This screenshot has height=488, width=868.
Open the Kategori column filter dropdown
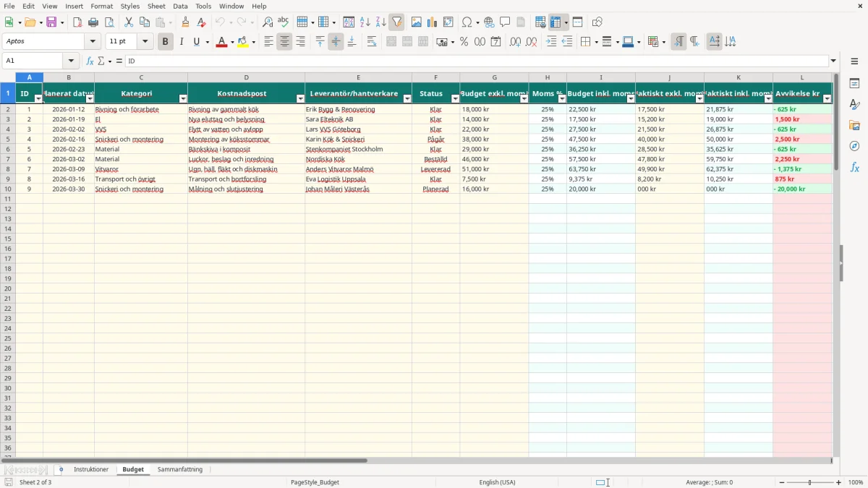[x=183, y=98]
